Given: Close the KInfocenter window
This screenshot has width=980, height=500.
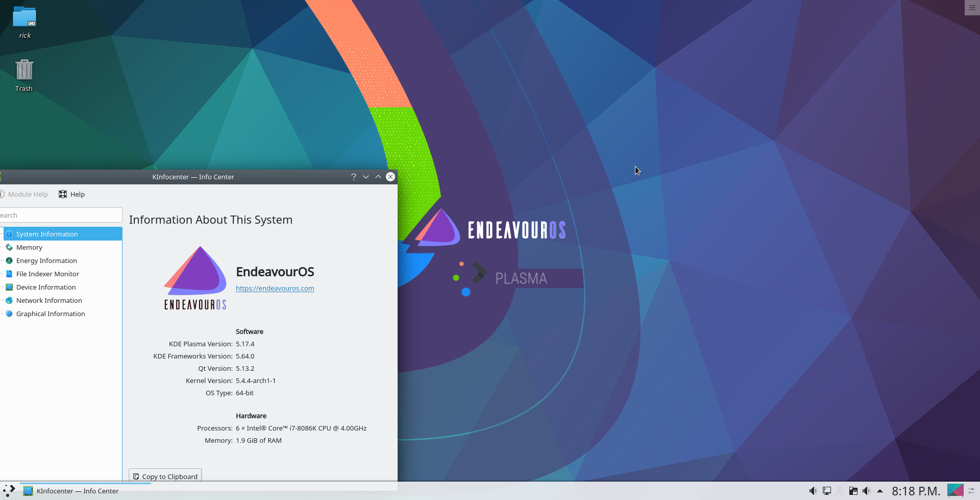Looking at the screenshot, I should coord(390,177).
